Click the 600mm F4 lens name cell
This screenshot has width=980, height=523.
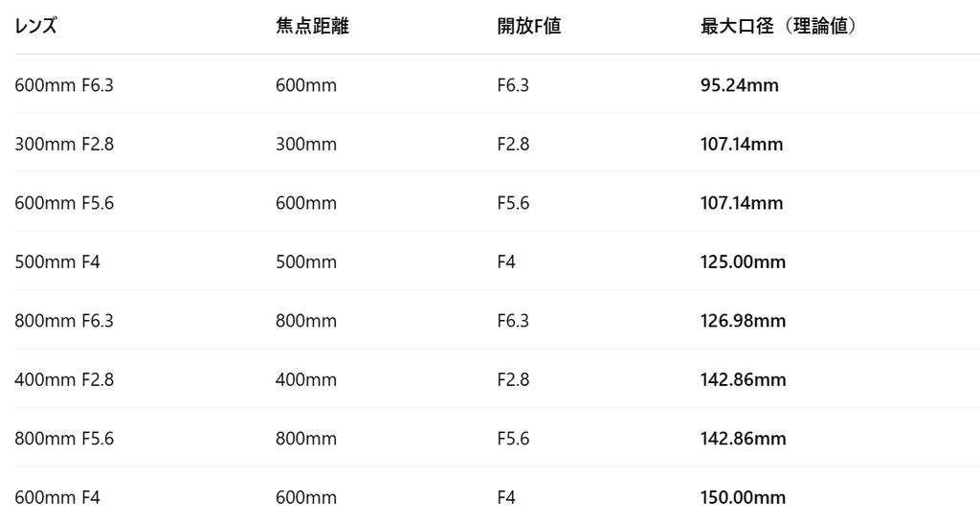coord(56,497)
